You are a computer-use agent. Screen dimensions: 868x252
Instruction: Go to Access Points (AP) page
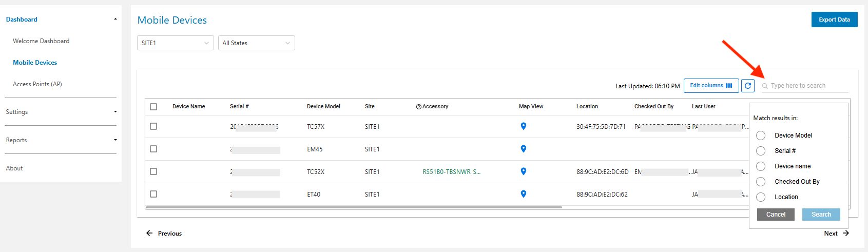37,84
